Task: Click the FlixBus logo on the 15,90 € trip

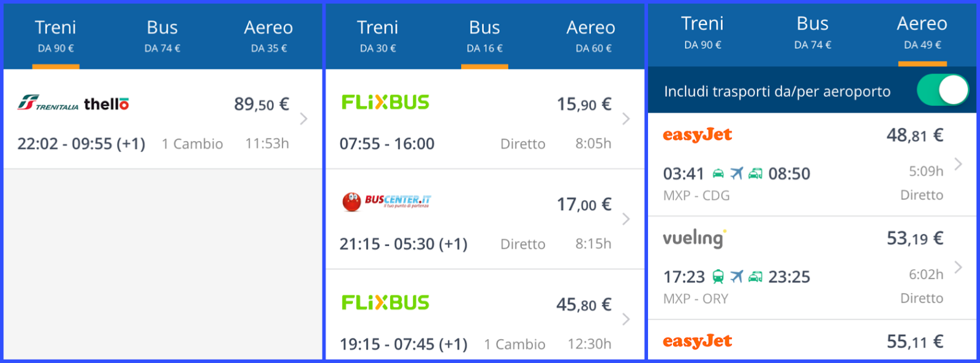Action: point(385,102)
